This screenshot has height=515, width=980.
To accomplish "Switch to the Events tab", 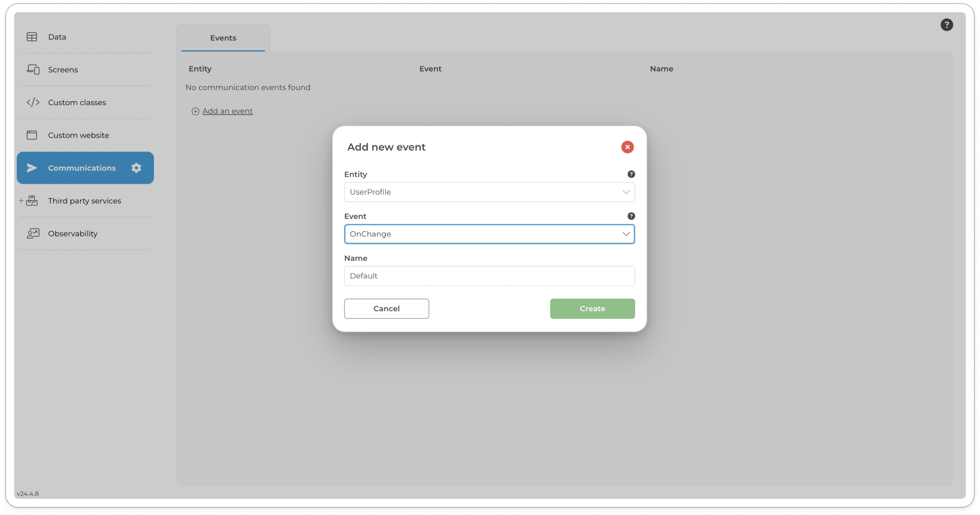I will coord(223,38).
